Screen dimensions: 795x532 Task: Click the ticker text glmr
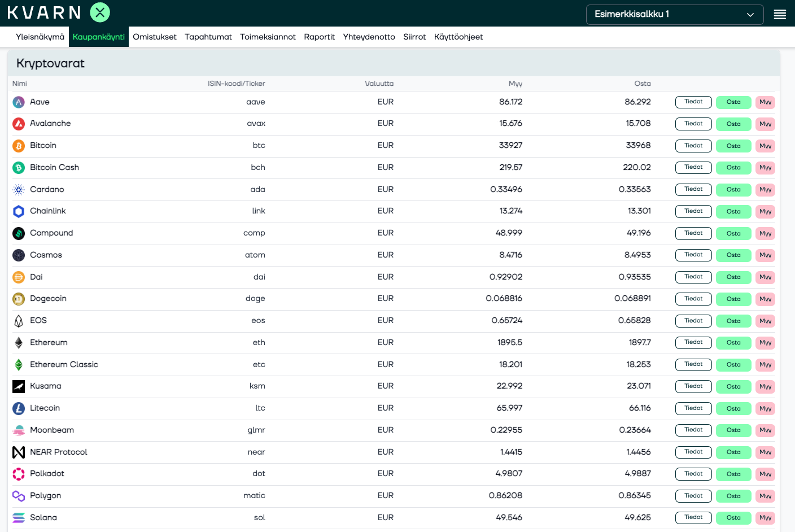point(256,430)
